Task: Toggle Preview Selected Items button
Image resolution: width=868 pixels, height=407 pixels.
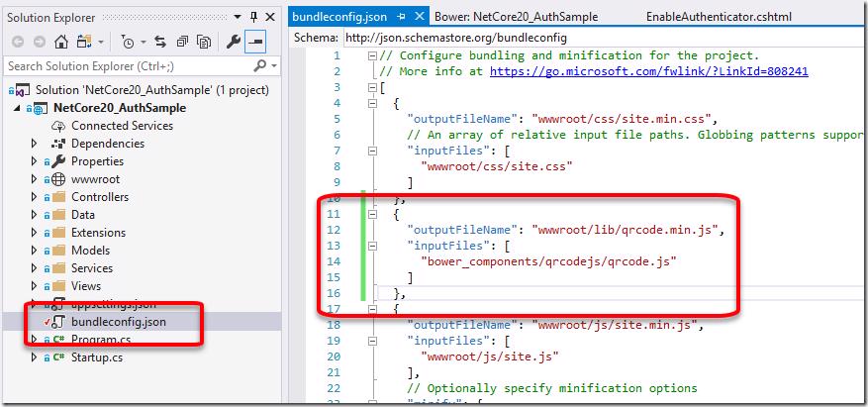Action: coord(255,42)
